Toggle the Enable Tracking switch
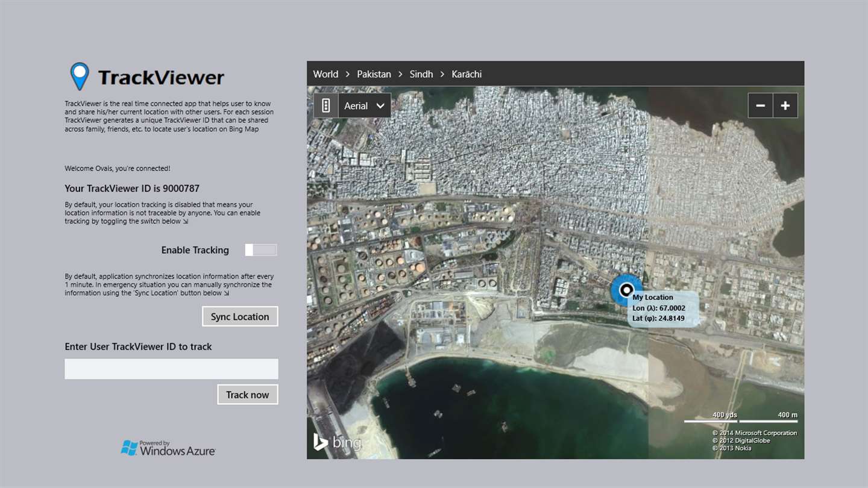The image size is (868, 488). coord(261,250)
